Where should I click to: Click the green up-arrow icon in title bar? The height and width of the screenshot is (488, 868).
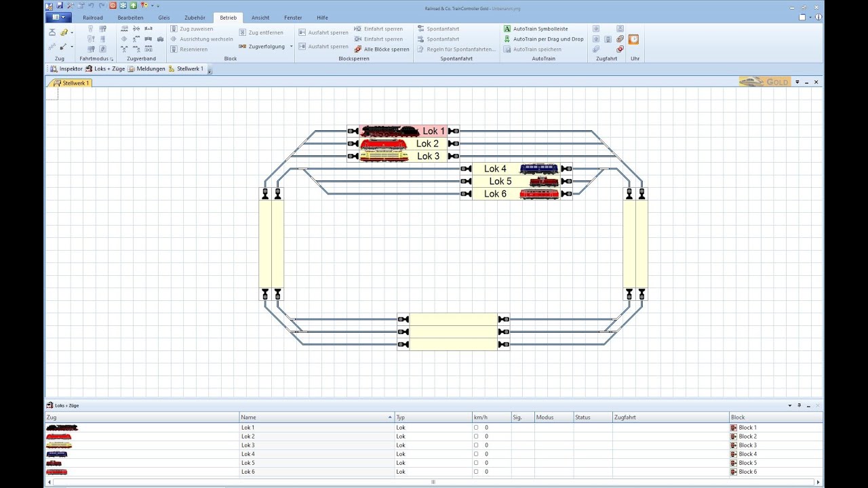(x=133, y=5)
